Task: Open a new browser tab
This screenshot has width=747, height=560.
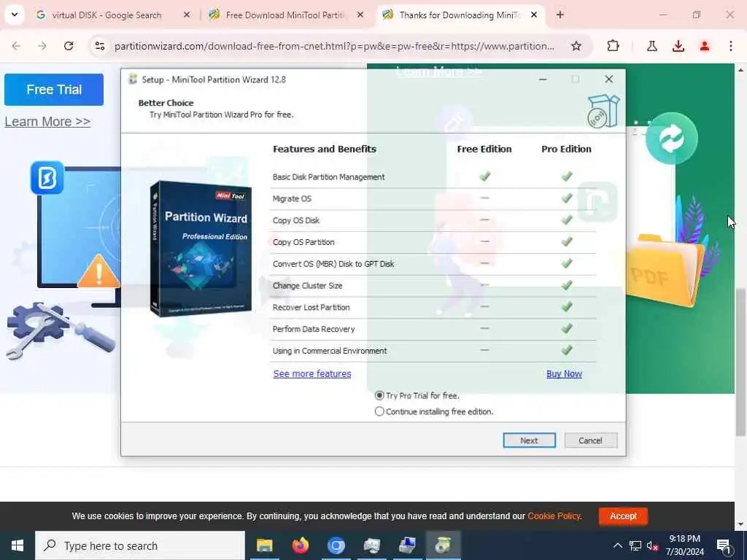Action: click(x=560, y=15)
